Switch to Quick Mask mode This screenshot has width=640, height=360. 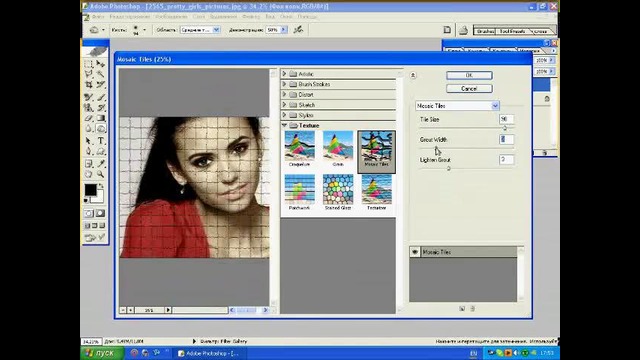(101, 213)
